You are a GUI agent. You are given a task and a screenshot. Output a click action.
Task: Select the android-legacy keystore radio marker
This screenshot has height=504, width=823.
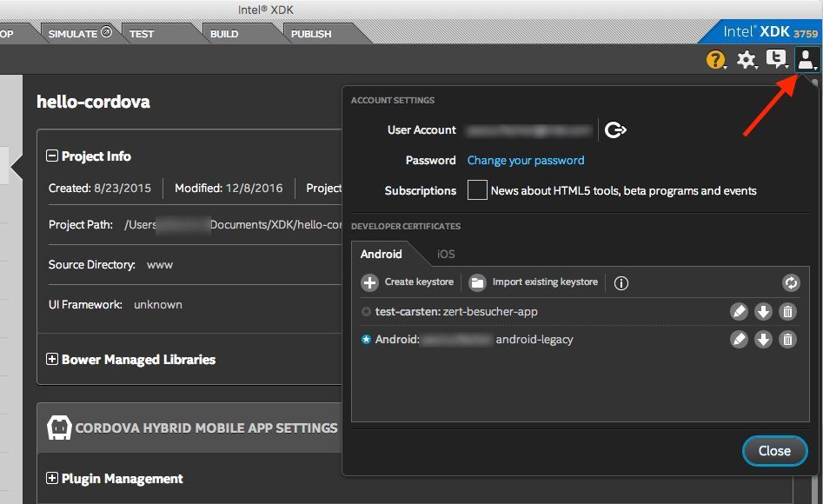(x=366, y=340)
